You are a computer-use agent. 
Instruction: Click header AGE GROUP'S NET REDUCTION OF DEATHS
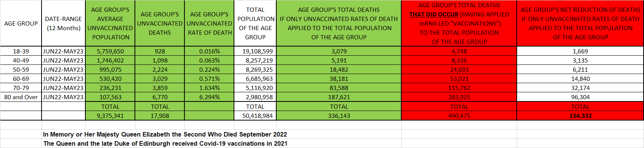click(x=580, y=23)
